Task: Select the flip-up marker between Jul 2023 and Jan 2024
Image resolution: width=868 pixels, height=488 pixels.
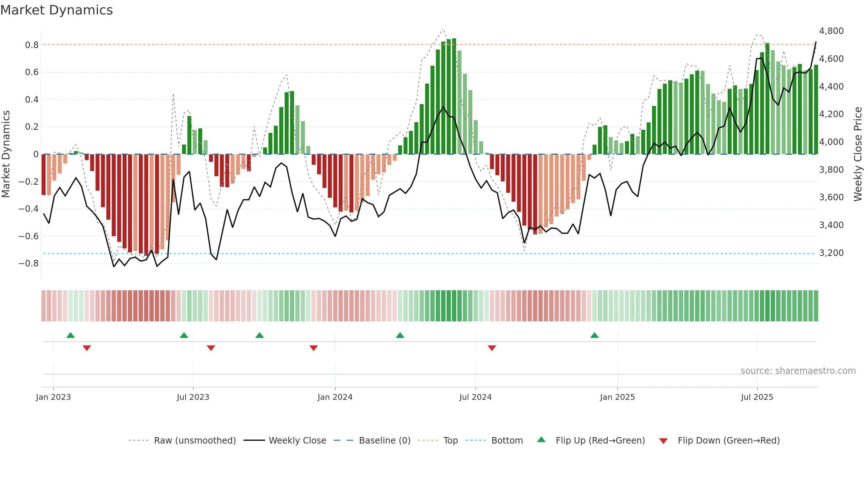Action: 260,335
